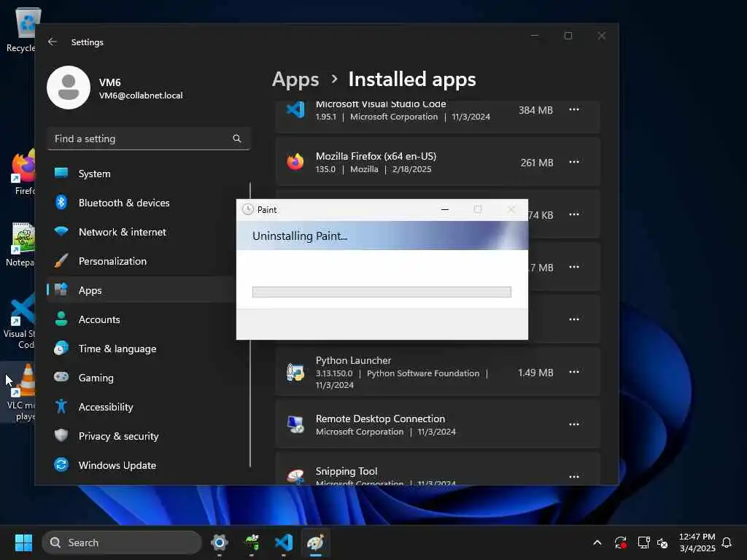Open the System settings category

[x=149, y=174]
